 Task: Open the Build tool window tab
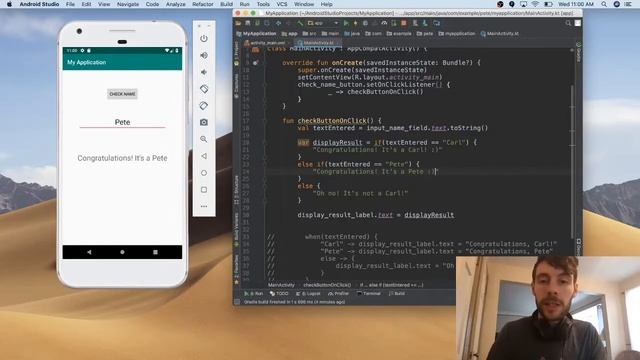pos(397,293)
